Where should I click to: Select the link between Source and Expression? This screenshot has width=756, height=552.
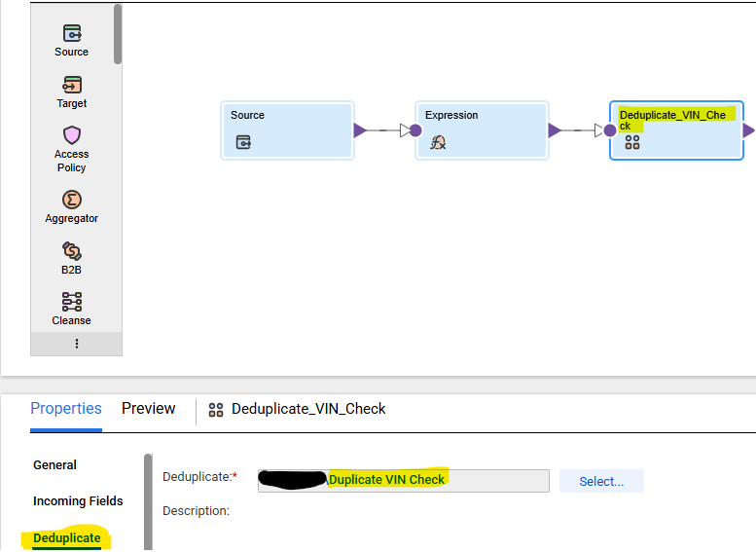pos(383,130)
